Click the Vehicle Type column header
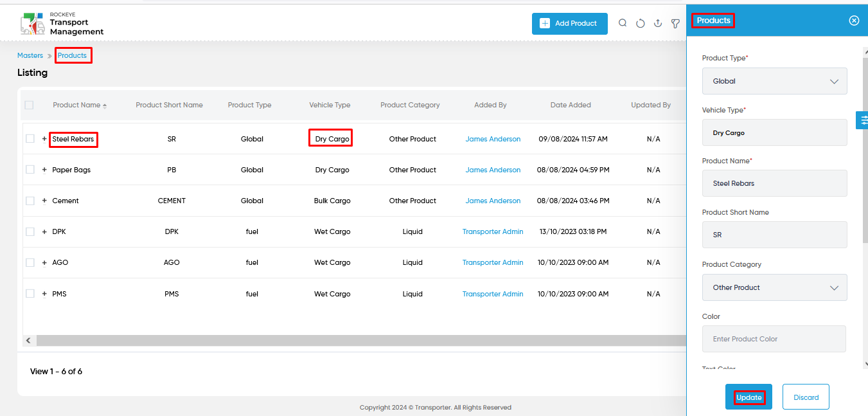This screenshot has width=868, height=416. click(330, 105)
